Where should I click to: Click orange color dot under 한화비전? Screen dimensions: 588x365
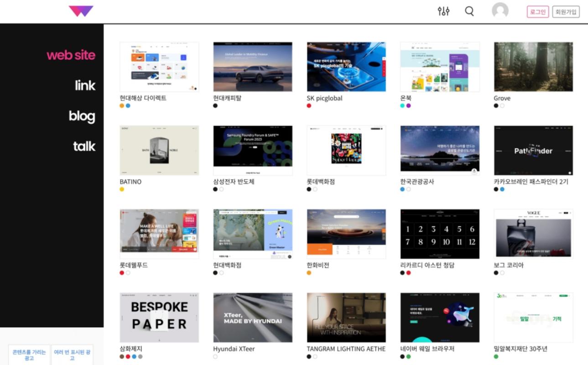coord(309,272)
